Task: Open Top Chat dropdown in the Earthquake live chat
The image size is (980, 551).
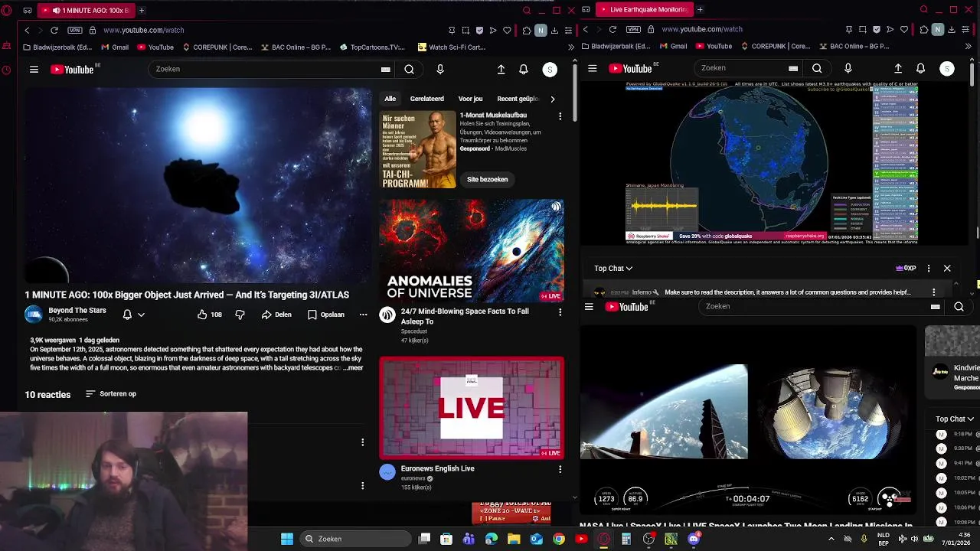Action: coord(613,269)
